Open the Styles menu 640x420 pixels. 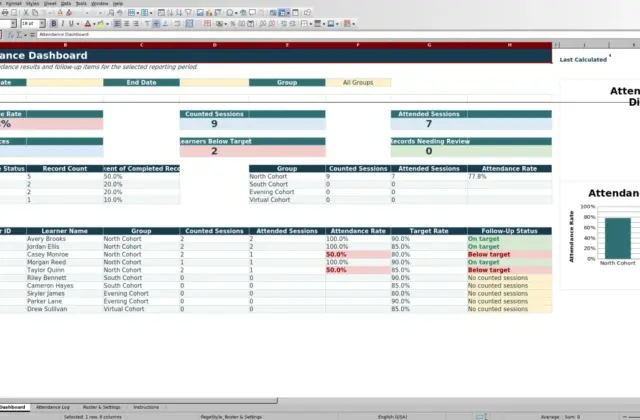point(32,3)
